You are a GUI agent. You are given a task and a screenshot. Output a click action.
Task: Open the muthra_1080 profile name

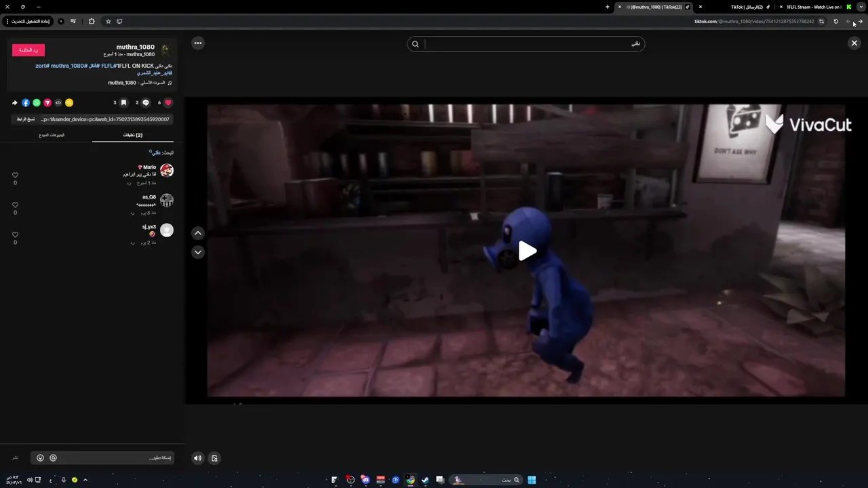(136, 47)
